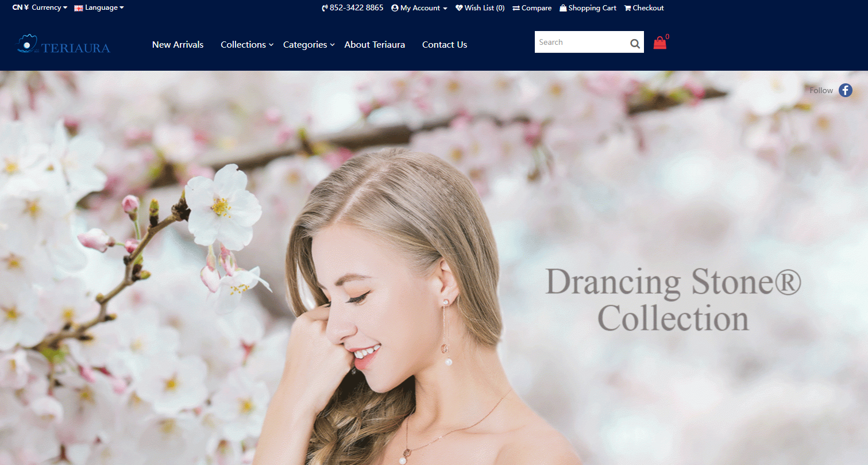The height and width of the screenshot is (465, 868).
Task: Go to New Arrivals
Action: [x=178, y=45]
